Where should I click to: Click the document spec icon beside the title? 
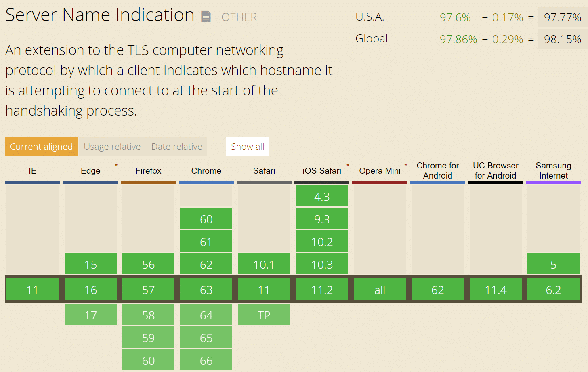coord(206,17)
